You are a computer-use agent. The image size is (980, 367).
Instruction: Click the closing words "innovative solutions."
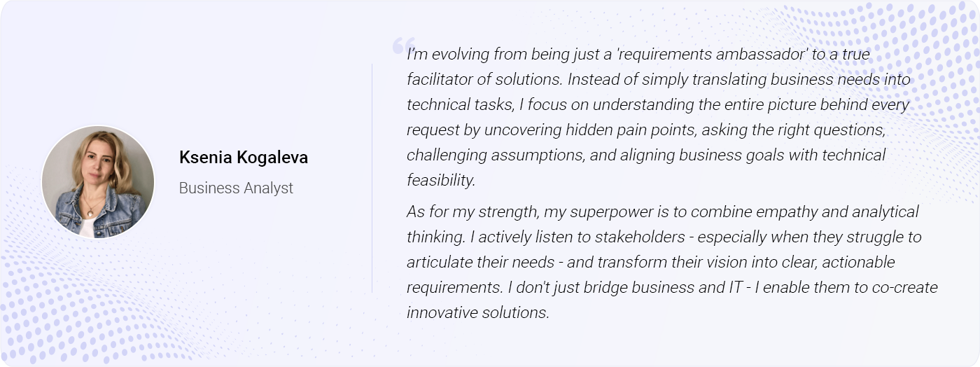coord(478,312)
